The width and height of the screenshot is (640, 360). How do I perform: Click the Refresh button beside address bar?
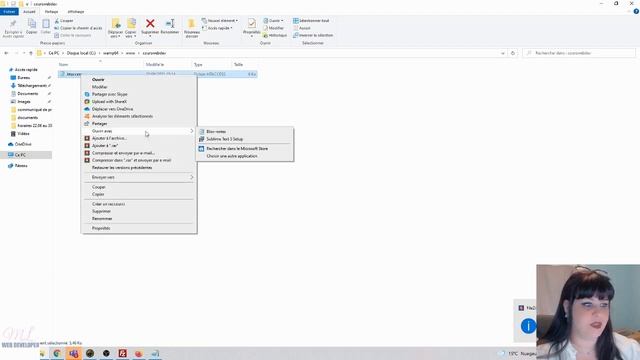point(513,53)
